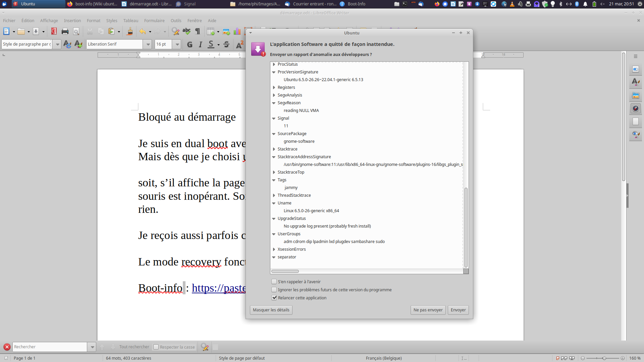Viewport: 644px width, 362px height.
Task: Click the "Ne pas envoyer" button
Action: 428,310
